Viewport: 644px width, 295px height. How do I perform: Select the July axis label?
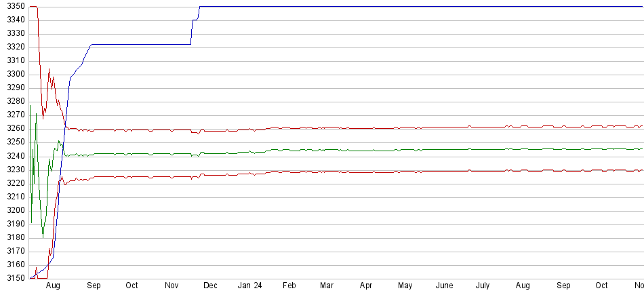coord(483,286)
